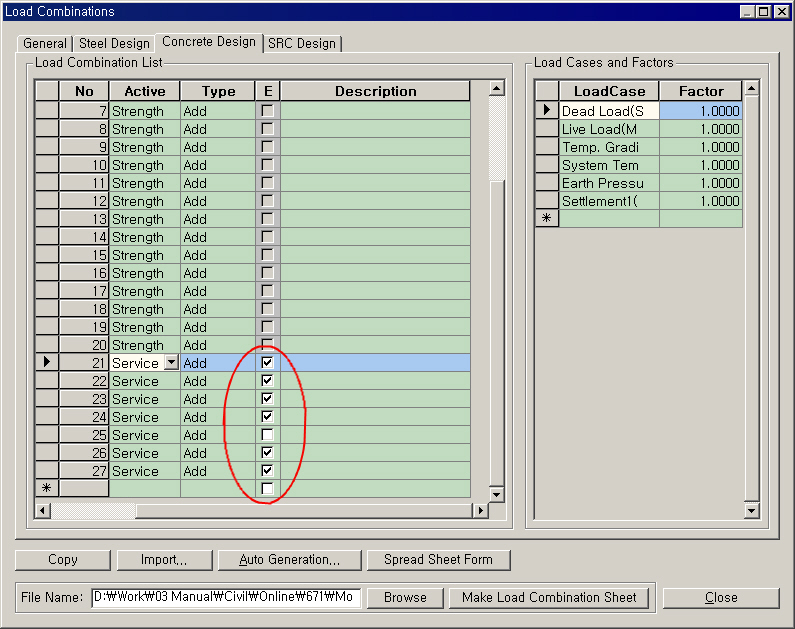Image resolution: width=795 pixels, height=629 pixels.
Task: Open the Spread Sheet Form
Action: [x=438, y=560]
